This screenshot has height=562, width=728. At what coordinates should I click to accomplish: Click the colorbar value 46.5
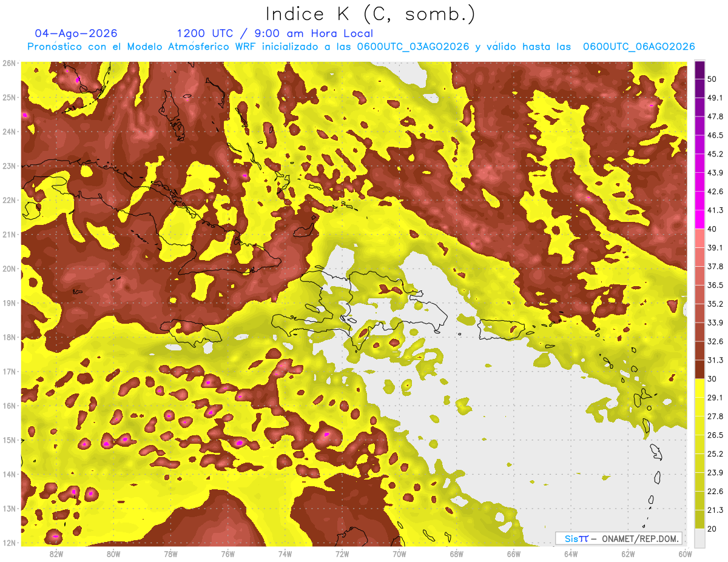[x=715, y=135]
